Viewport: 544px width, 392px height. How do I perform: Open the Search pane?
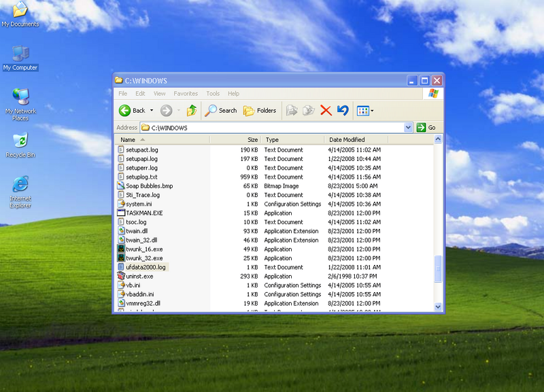(222, 111)
